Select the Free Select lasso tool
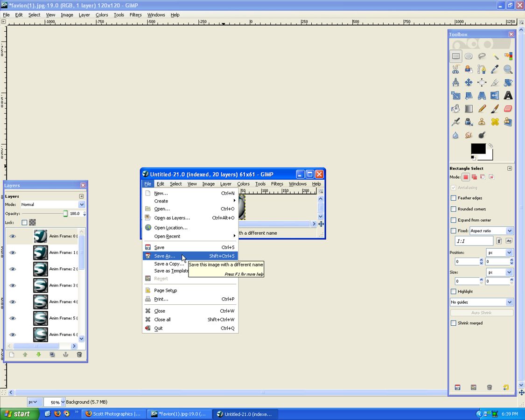The height and width of the screenshot is (420, 525). pos(482,56)
